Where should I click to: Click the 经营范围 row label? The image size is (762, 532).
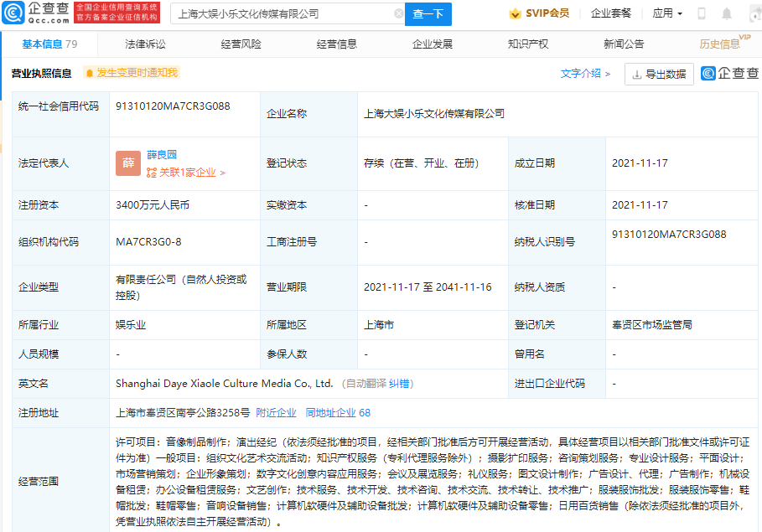39,482
